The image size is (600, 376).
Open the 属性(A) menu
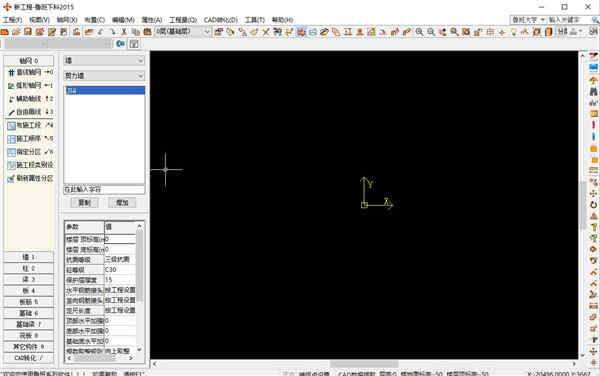click(152, 20)
